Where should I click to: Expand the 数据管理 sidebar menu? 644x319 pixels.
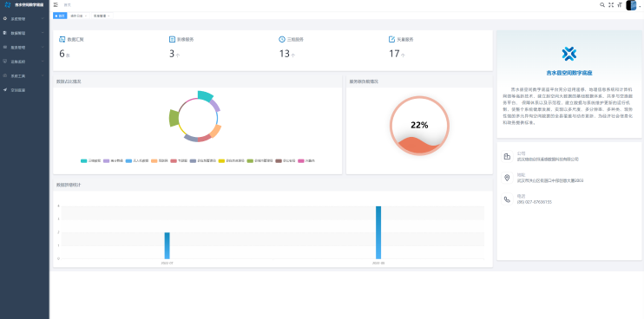click(x=24, y=33)
